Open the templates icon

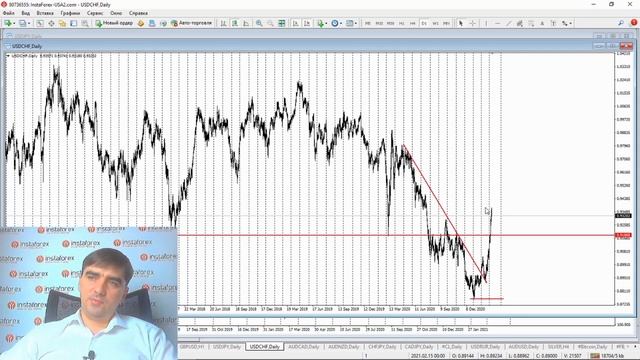(x=350, y=23)
